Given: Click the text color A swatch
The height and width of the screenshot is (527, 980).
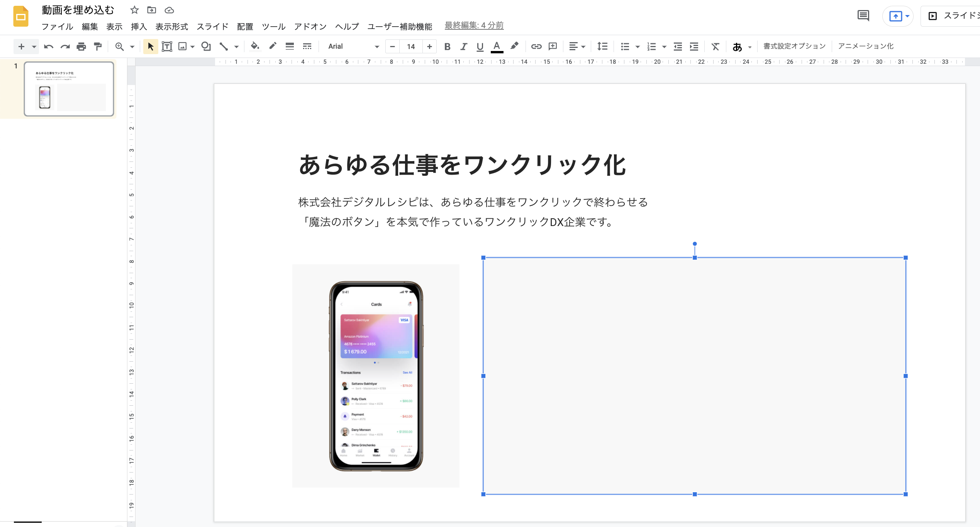Looking at the screenshot, I should [x=497, y=46].
